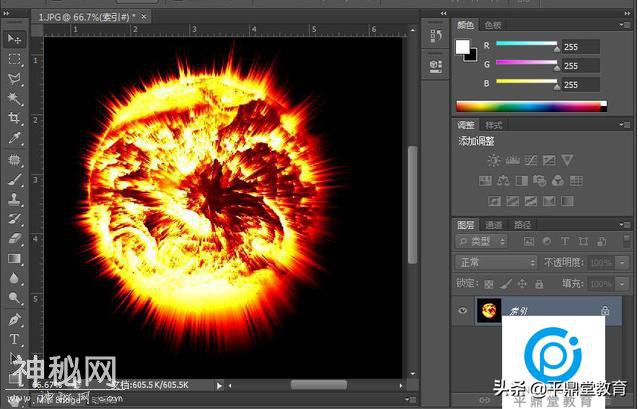
Task: Add a Levels adjustment
Action: [513, 160]
